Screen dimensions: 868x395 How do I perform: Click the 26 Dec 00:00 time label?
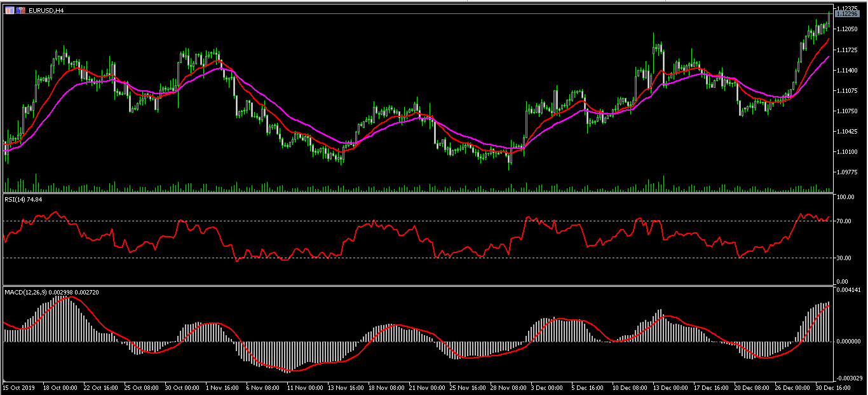coord(792,387)
